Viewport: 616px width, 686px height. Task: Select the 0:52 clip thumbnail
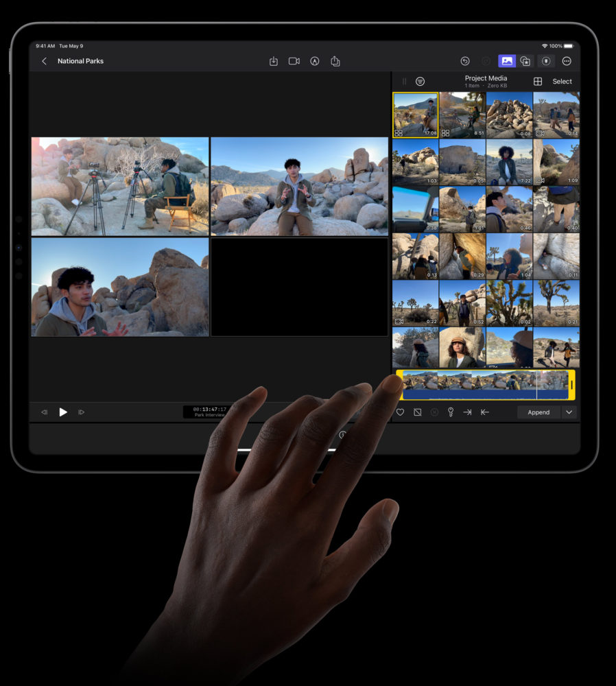coord(462,303)
